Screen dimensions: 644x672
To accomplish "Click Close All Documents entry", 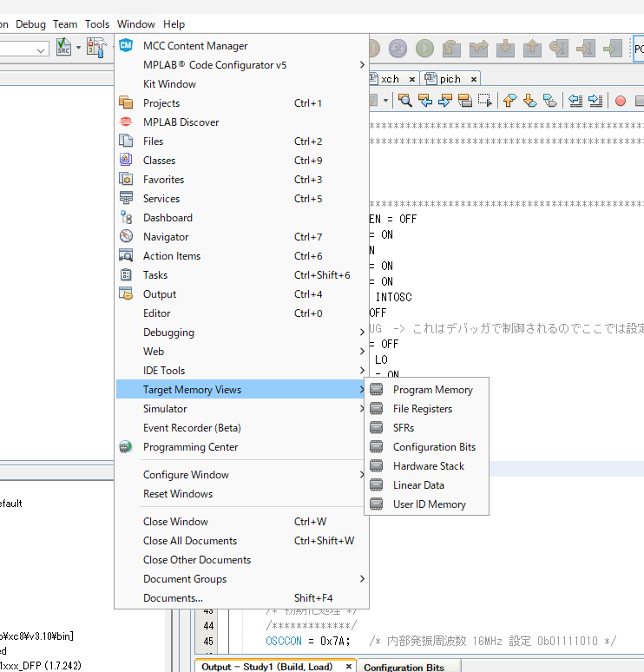I will coord(189,541).
